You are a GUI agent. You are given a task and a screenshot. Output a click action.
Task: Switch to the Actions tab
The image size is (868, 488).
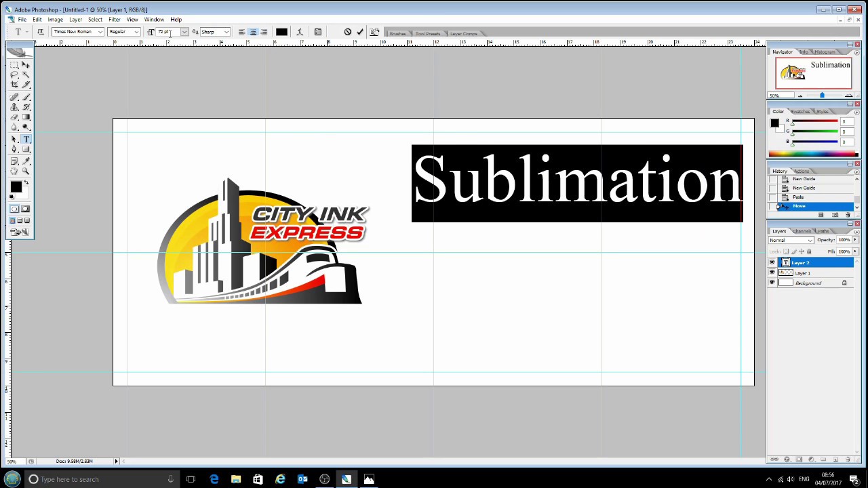click(x=801, y=171)
